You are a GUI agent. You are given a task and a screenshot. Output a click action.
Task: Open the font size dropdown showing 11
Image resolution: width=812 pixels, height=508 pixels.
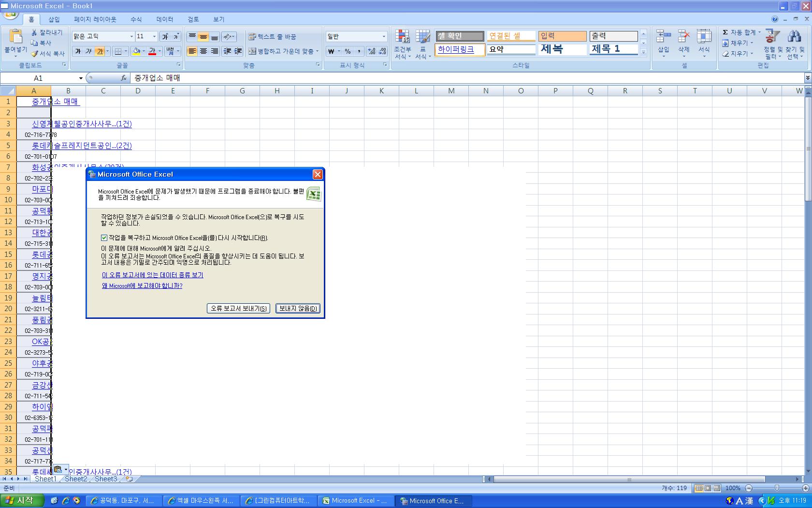click(x=154, y=36)
